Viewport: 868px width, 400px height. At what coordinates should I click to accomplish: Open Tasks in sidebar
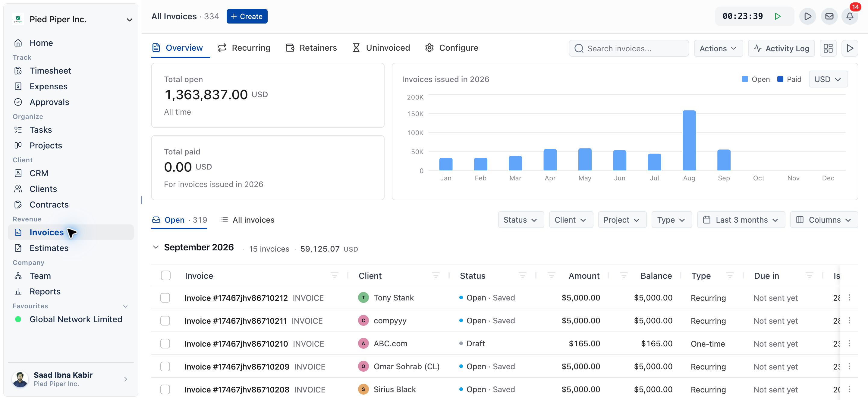point(71,130)
